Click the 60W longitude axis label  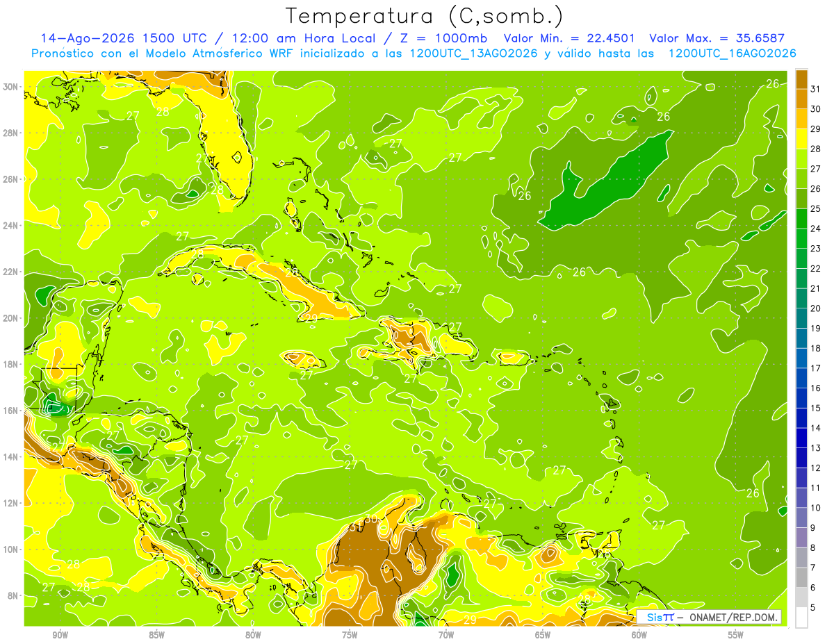point(639,636)
